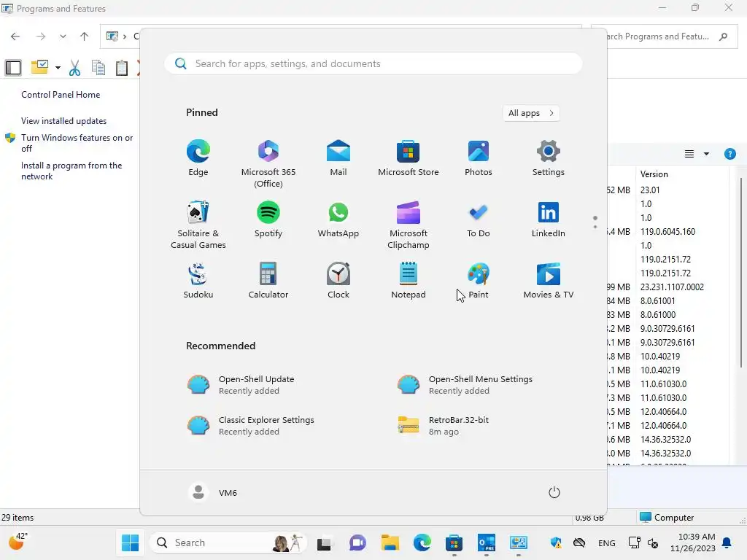Viewport: 747px width, 560px height.
Task: Open File Explorer from taskbar
Action: click(390, 542)
